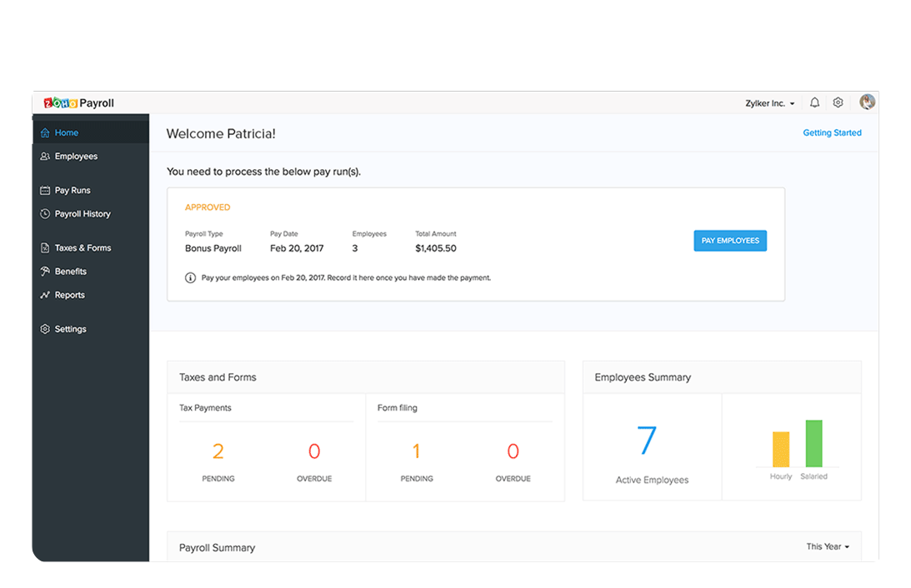Go to Payroll History menu entry

(83, 213)
